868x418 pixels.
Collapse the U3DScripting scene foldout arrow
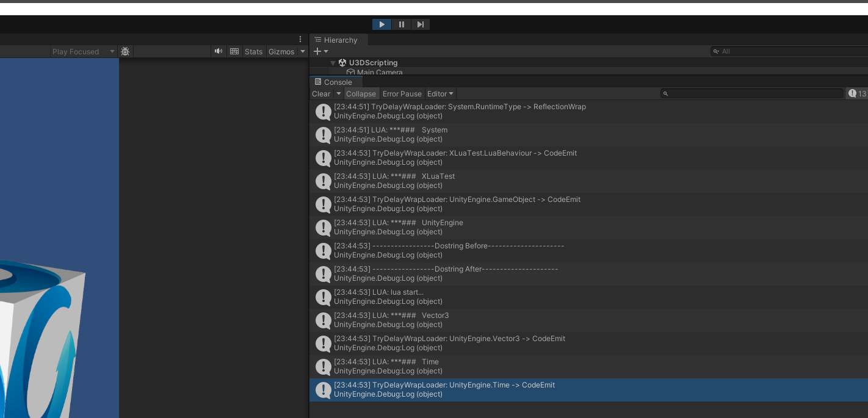coord(333,63)
